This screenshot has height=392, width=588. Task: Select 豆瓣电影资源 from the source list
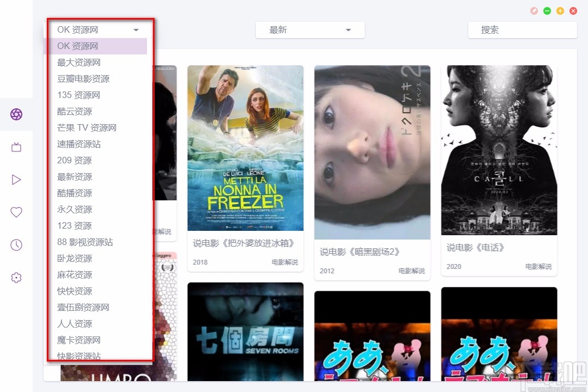click(x=83, y=79)
